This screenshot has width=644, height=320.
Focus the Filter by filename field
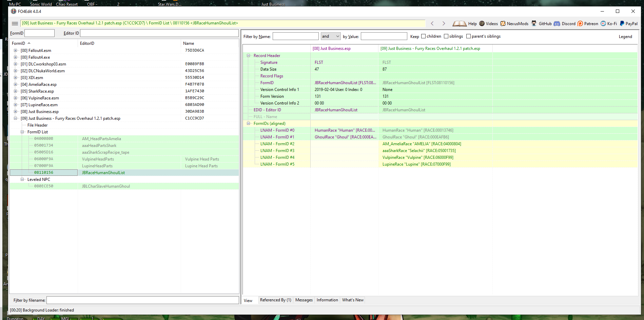click(143, 300)
